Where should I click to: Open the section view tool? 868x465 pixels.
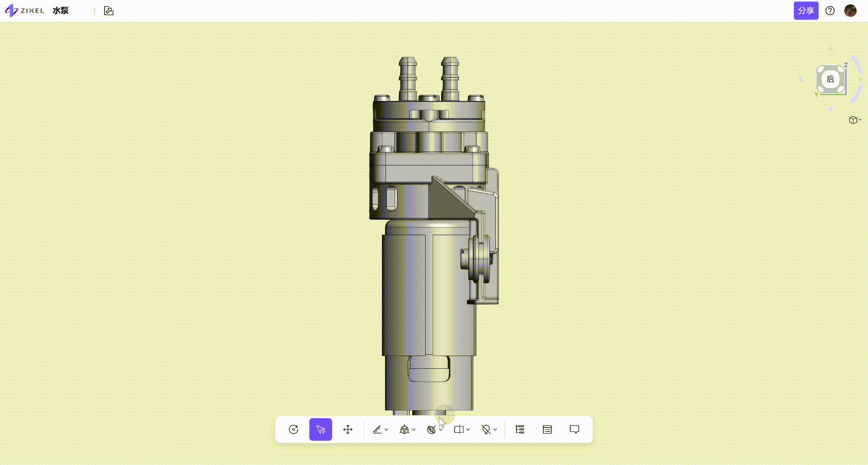[x=459, y=429]
